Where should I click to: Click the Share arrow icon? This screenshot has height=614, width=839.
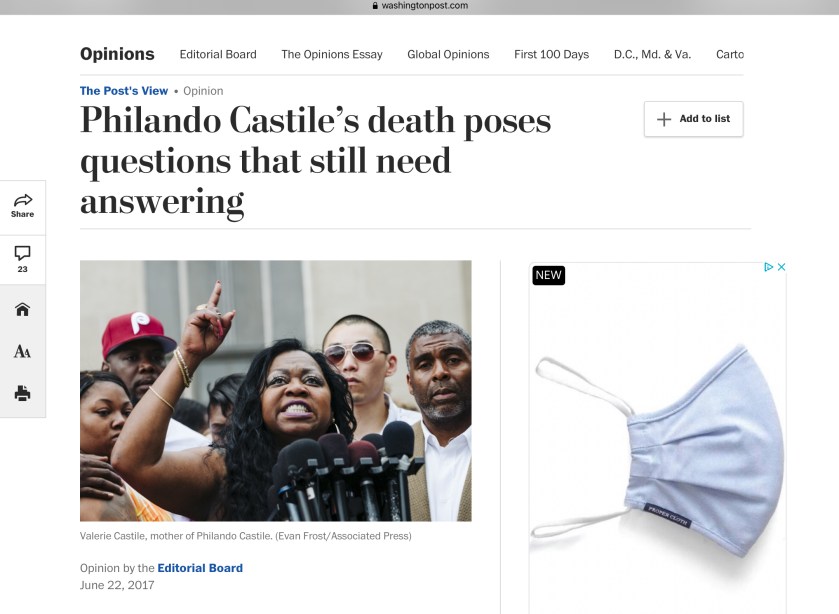(x=22, y=201)
